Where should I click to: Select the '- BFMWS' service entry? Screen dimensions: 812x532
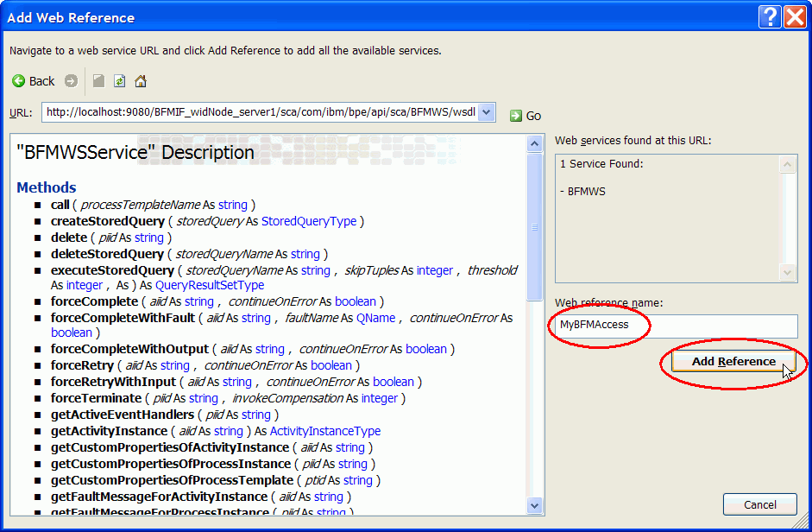pyautogui.click(x=582, y=192)
